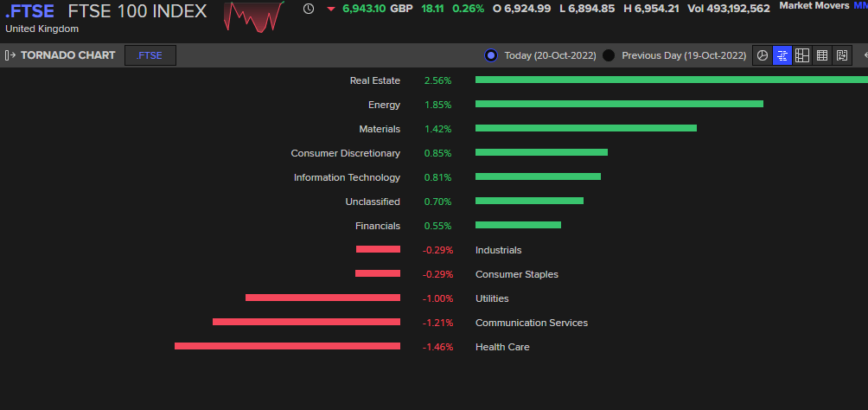The image size is (868, 410).
Task: Click the 0.55% Financials value
Action: tap(437, 226)
